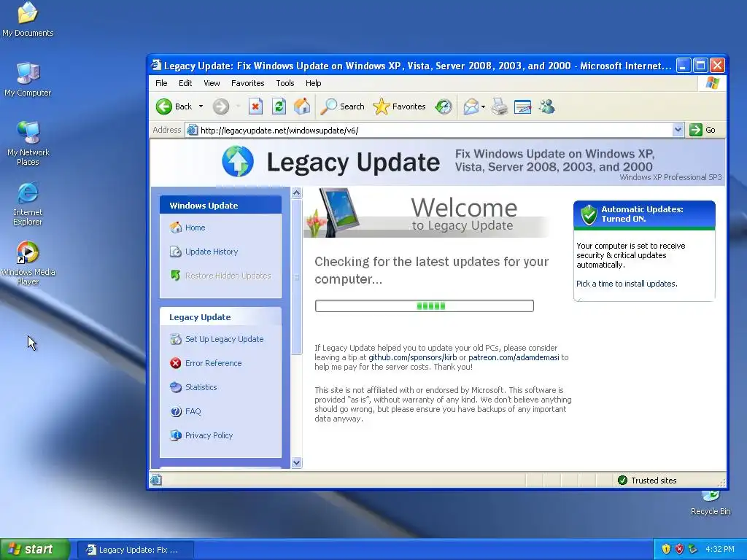Image resolution: width=747 pixels, height=560 pixels.
Task: Click the 4:32 PM taskbar clock
Action: 720,549
